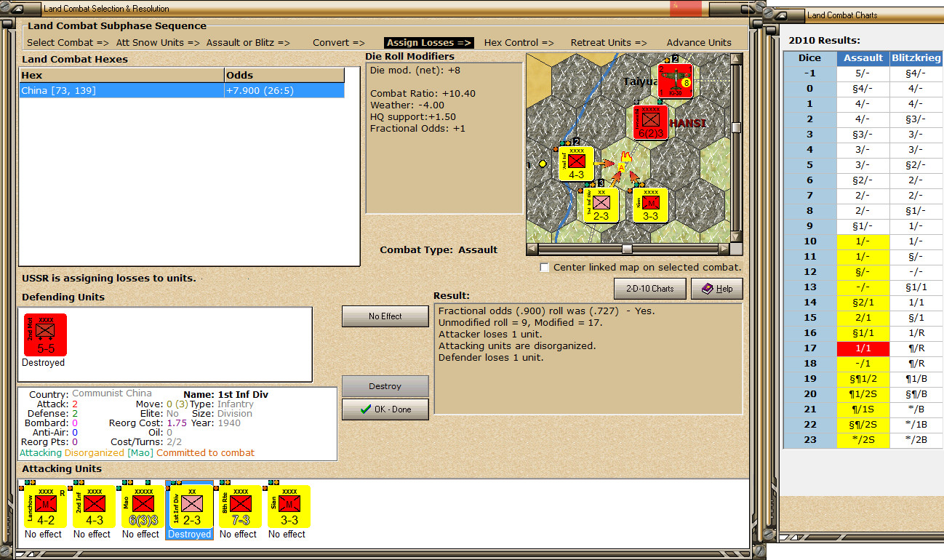Select the Mao 6(3)3 HQ counter
The width and height of the screenshot is (944, 560).
pyautogui.click(x=143, y=506)
